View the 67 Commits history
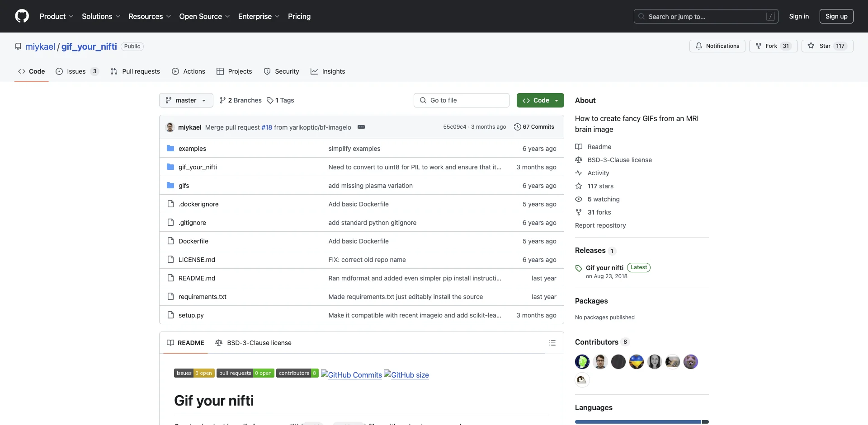 pos(534,127)
